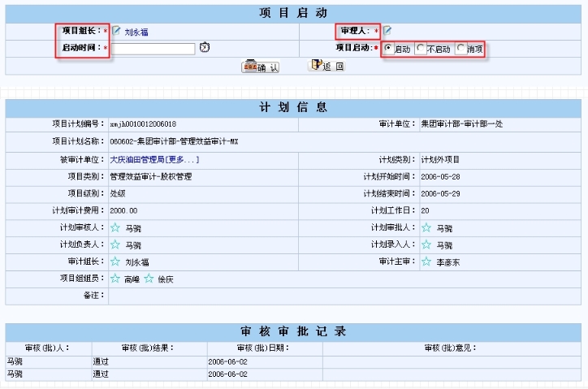The image size is (588, 389).
Task: Select the 消项 radio option
Action: 461,49
